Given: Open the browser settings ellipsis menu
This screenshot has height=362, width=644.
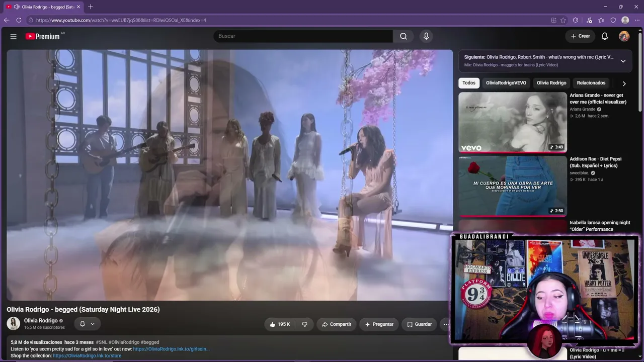Looking at the screenshot, I should [637, 20].
